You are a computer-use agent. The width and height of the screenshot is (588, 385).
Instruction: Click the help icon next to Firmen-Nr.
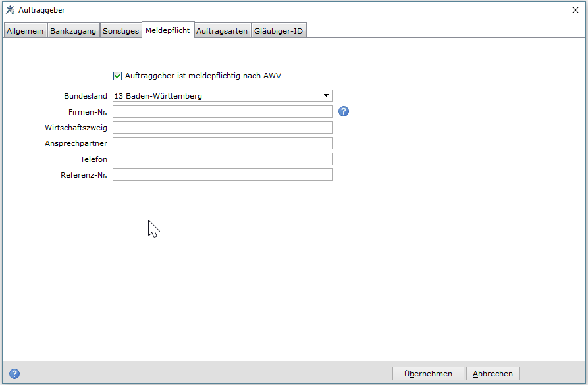tap(344, 111)
